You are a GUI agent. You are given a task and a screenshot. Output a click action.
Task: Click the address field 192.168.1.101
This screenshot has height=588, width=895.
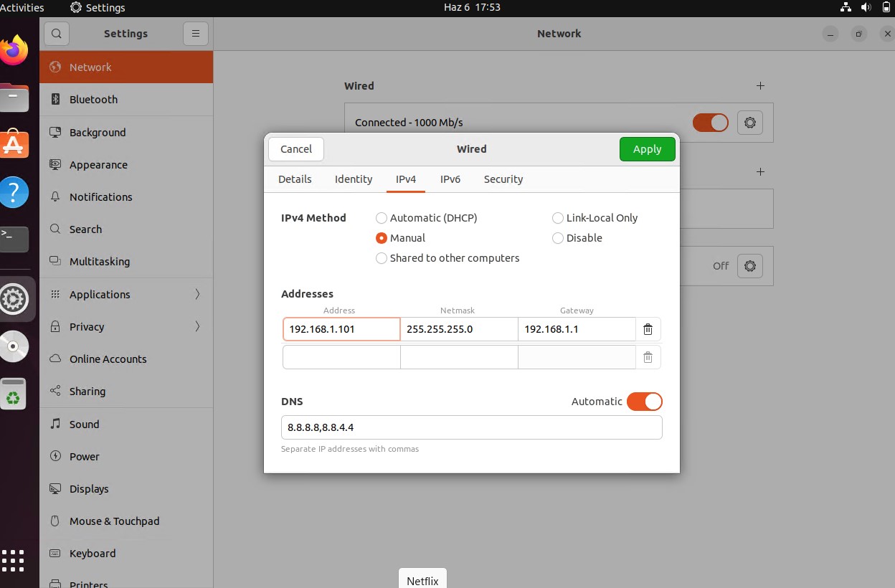[x=341, y=329]
